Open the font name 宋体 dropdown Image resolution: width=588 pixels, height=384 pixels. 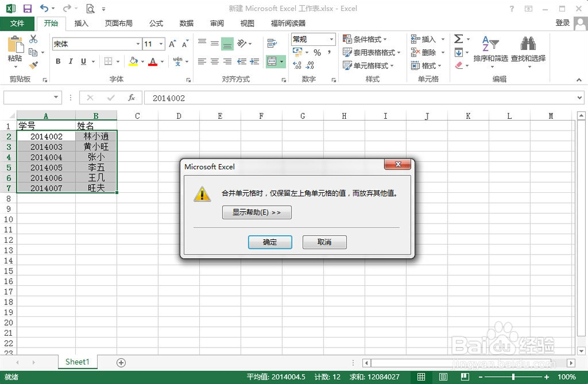(138, 44)
